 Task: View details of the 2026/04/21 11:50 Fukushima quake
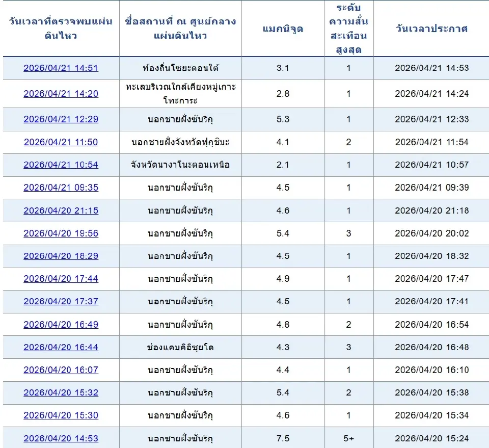pyautogui.click(x=61, y=142)
